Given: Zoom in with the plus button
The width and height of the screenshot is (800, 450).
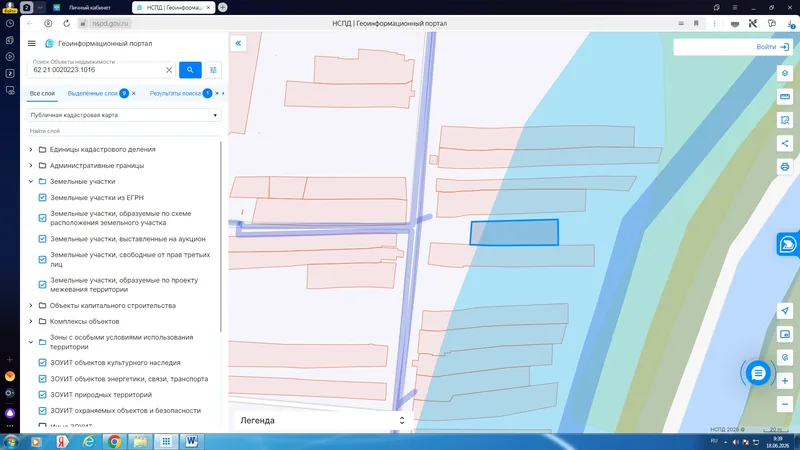Looking at the screenshot, I should pos(785,381).
